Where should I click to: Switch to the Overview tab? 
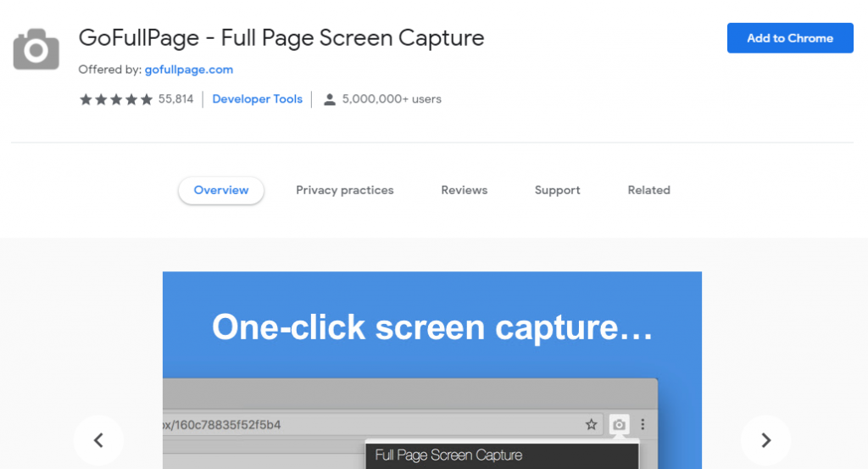221,190
